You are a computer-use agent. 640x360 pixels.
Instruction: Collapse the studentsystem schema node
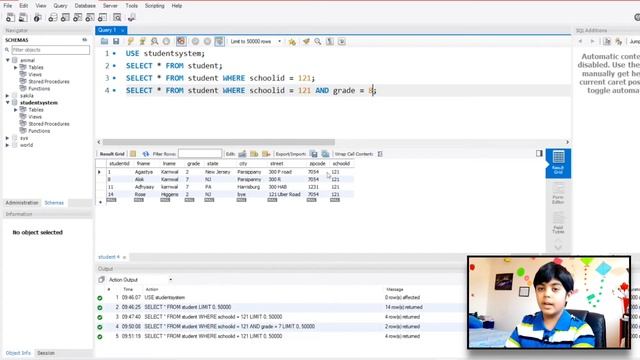point(7,102)
